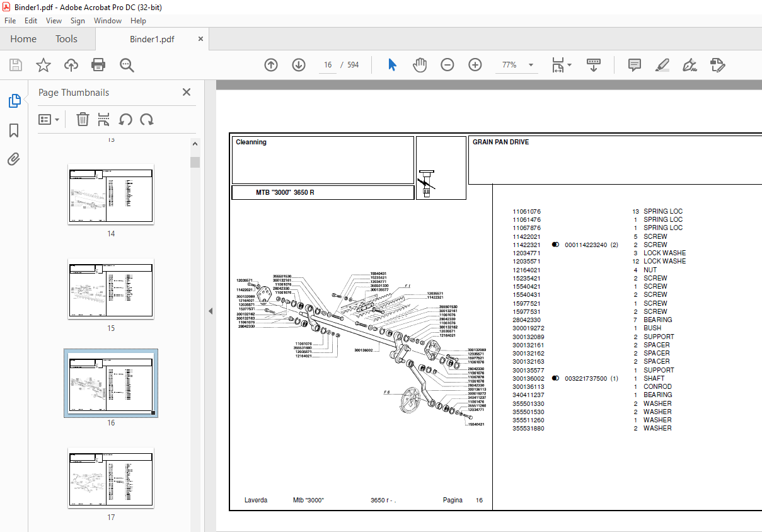Go to previous page arrow
The image size is (762, 532).
(271, 65)
